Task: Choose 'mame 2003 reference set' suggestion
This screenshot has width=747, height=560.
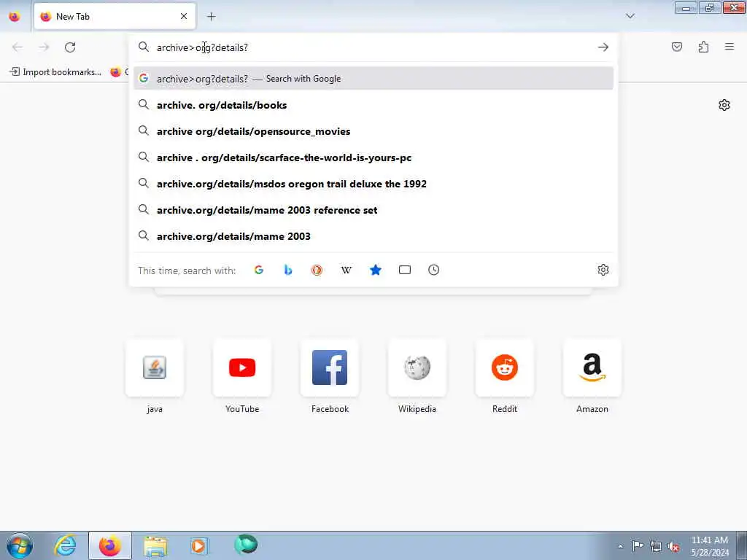Action: click(373, 210)
